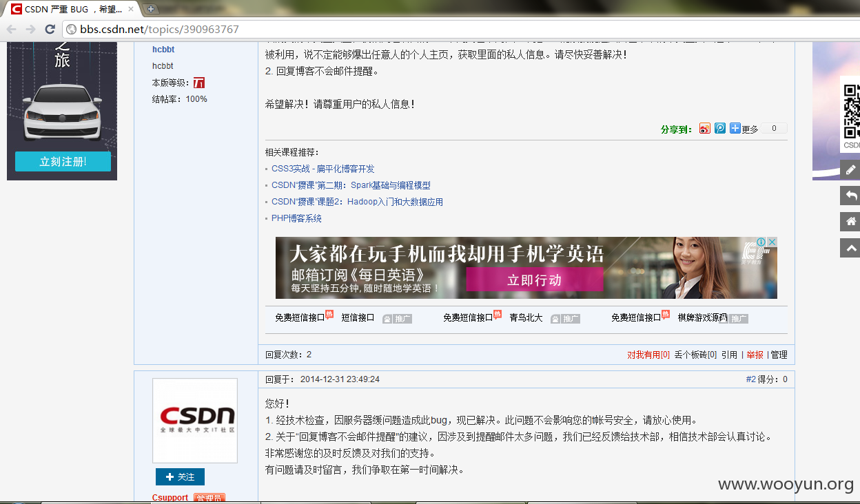Report the post with 举报 link
Viewport: 860px width, 504px height.
tap(755, 355)
